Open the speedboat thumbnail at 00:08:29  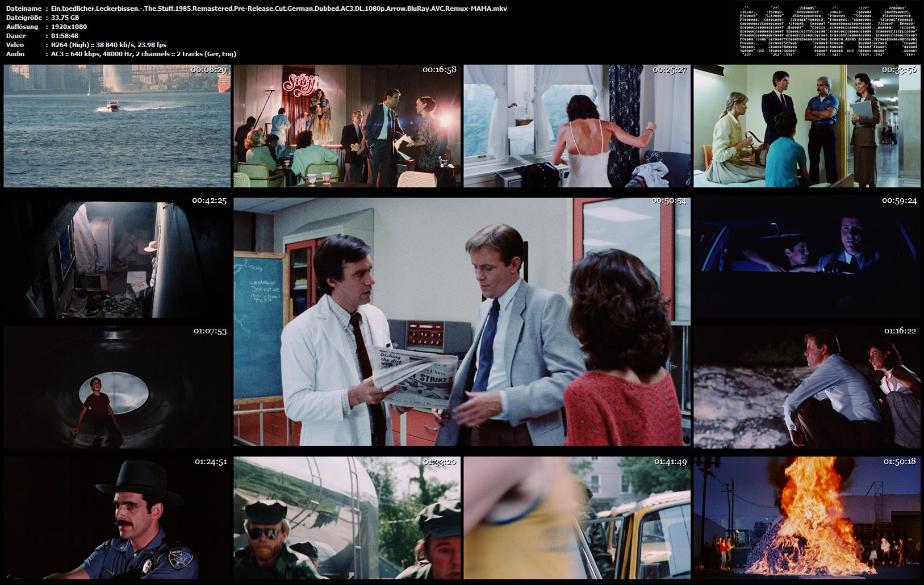117,126
